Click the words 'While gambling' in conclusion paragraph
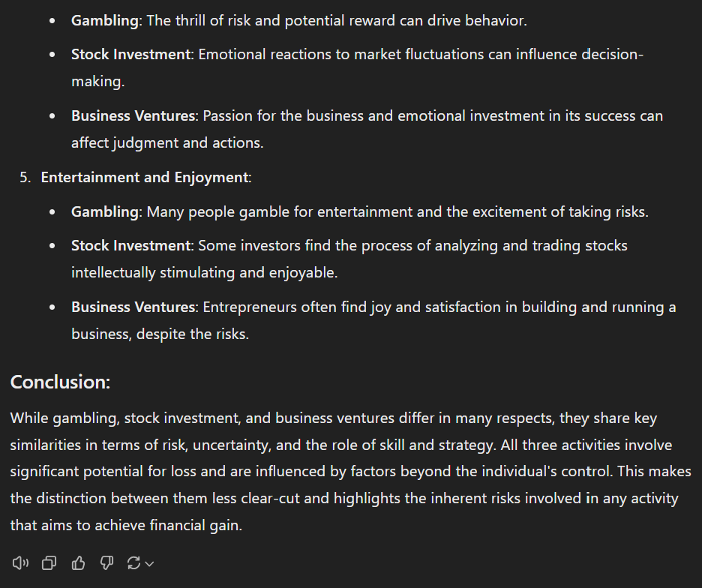This screenshot has height=588, width=702. 64,418
